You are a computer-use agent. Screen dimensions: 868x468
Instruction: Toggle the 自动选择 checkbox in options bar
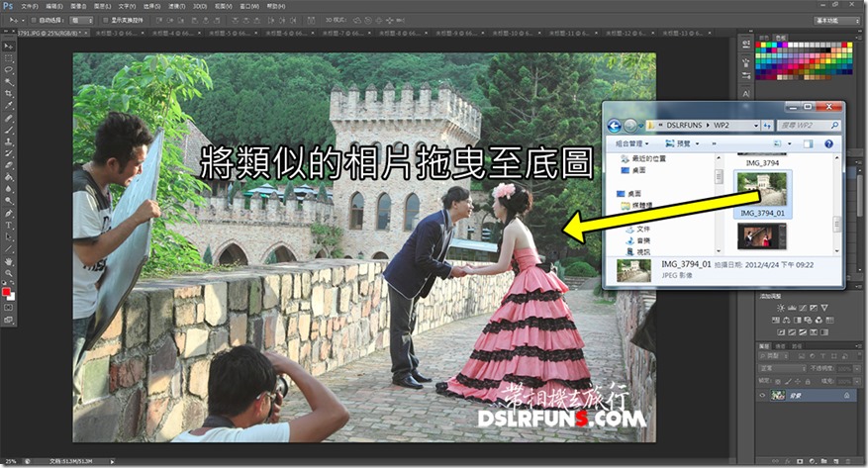coord(34,19)
